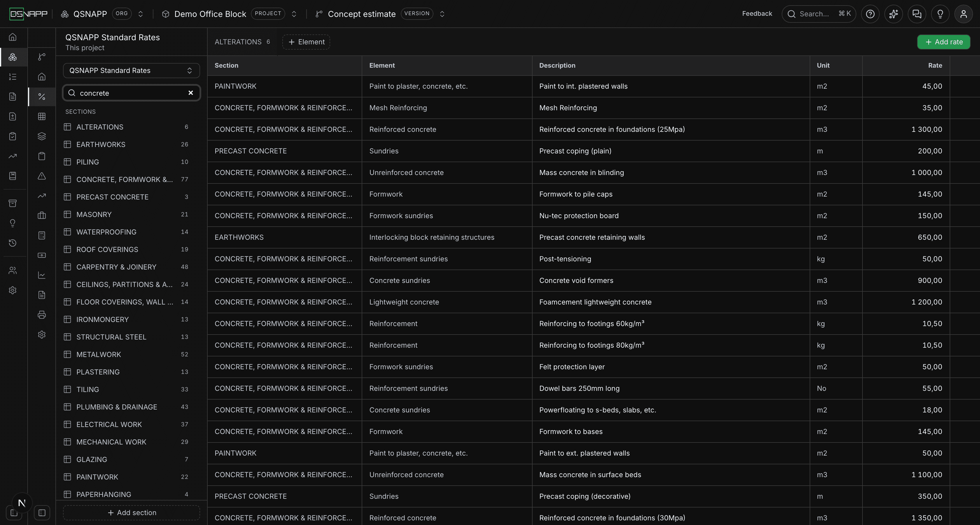Click the git branch icon in secondary rail
This screenshot has height=525, width=980.
pyautogui.click(x=42, y=57)
